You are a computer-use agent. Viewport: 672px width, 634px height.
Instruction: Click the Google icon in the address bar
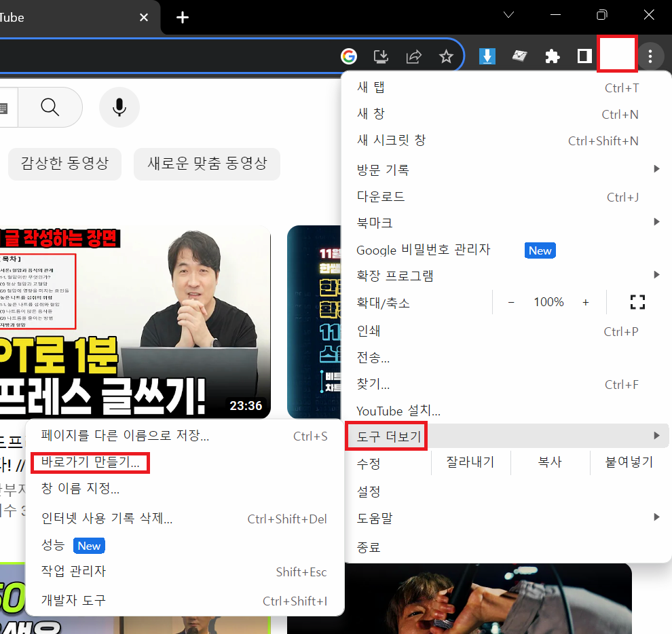tap(349, 57)
